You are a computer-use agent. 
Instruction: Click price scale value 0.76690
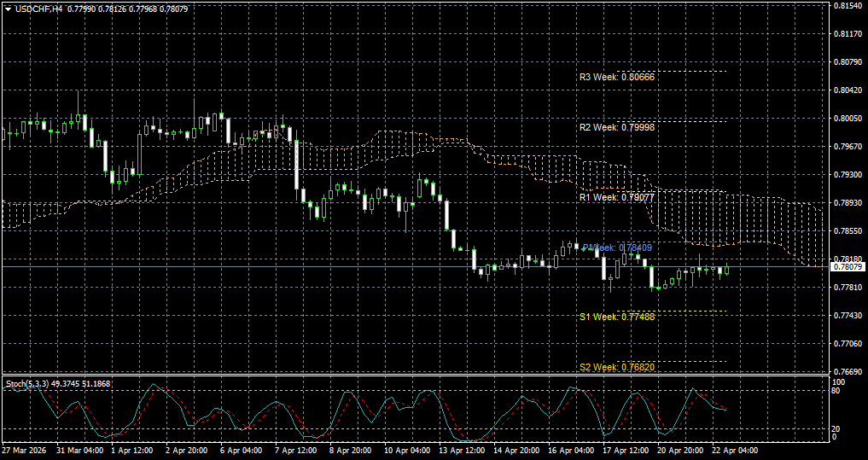click(848, 372)
